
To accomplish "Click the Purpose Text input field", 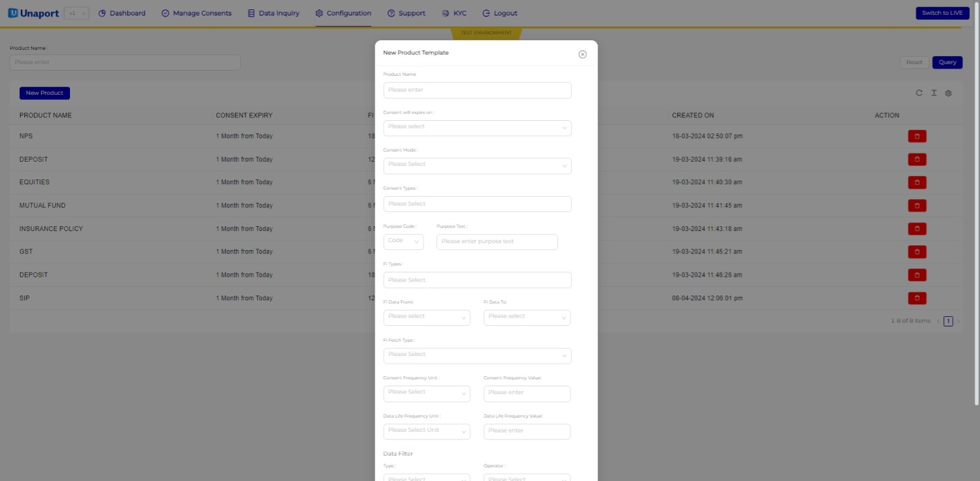I will [x=497, y=242].
